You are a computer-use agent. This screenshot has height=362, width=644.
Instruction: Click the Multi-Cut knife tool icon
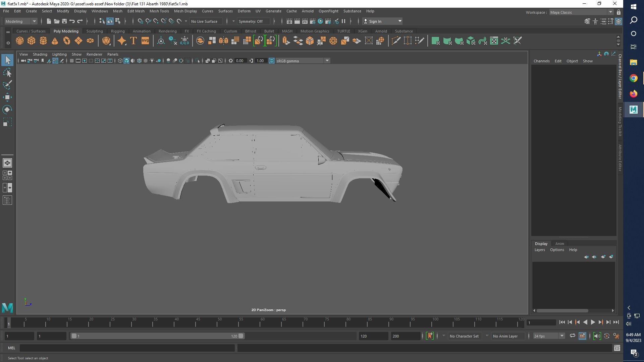(396, 41)
